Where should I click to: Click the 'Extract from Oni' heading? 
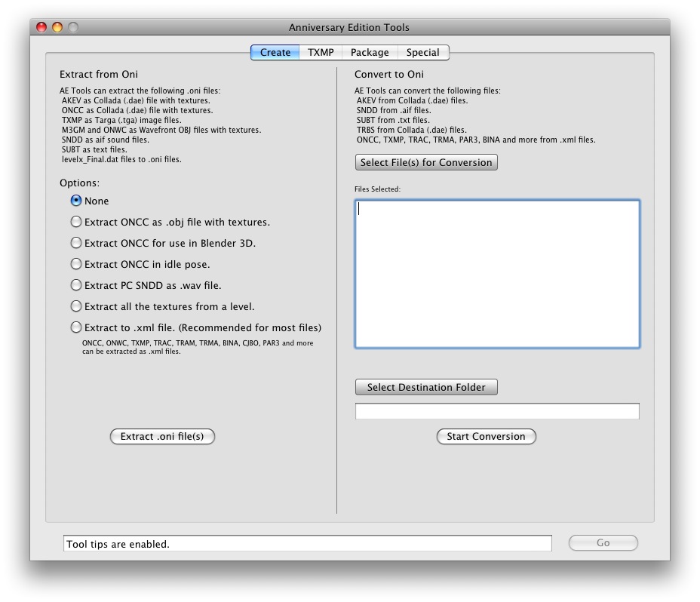click(99, 74)
